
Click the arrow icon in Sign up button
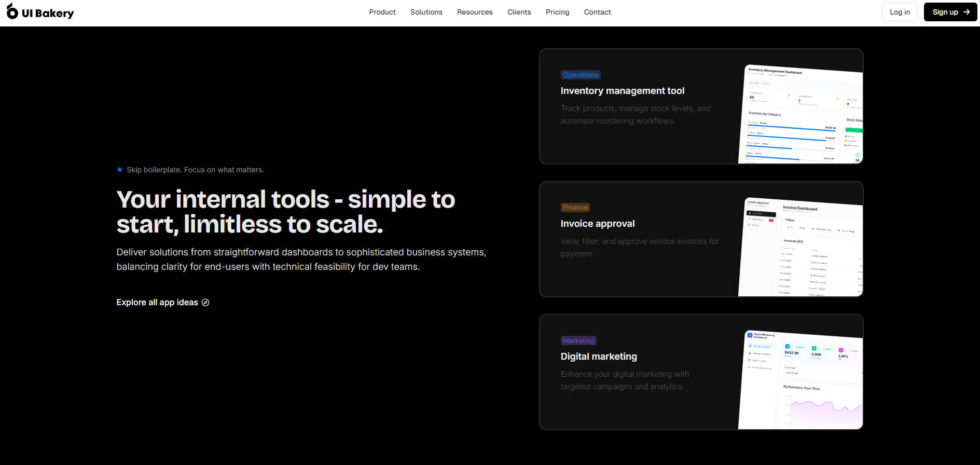[967, 12]
